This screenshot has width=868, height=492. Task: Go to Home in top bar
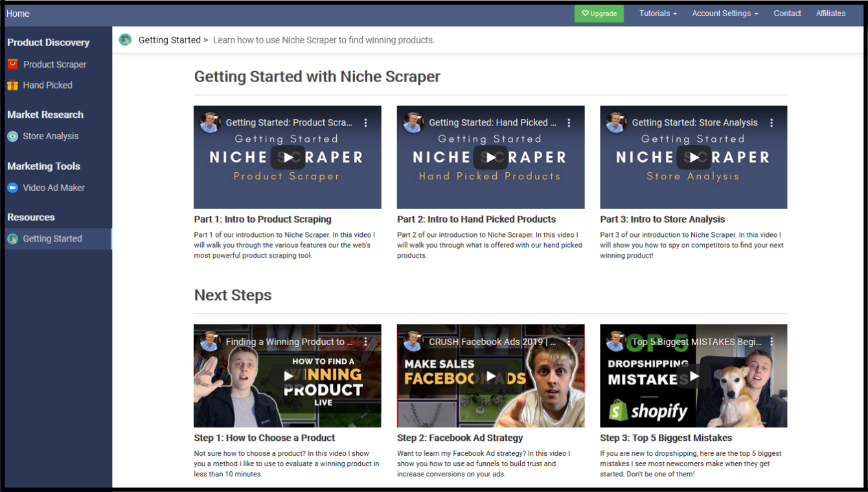coord(18,14)
